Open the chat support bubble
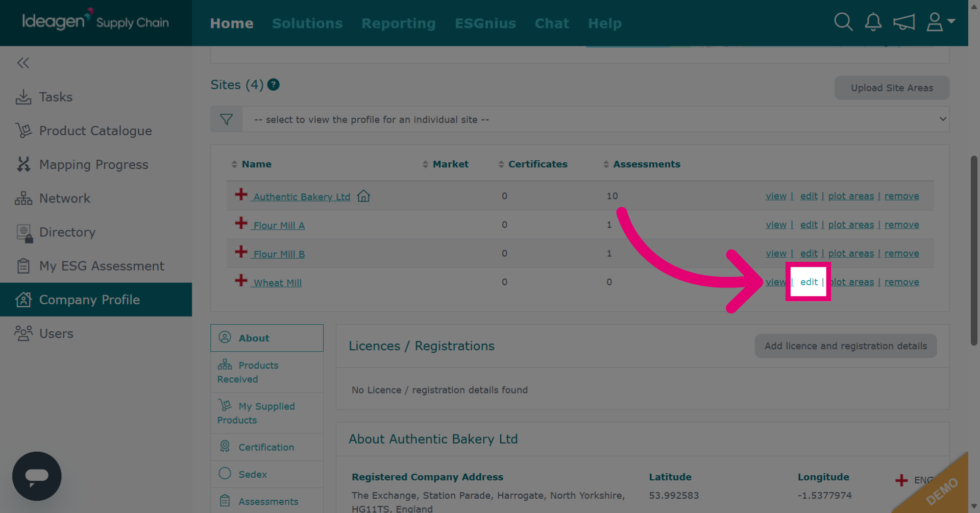Image resolution: width=980 pixels, height=513 pixels. [x=37, y=476]
